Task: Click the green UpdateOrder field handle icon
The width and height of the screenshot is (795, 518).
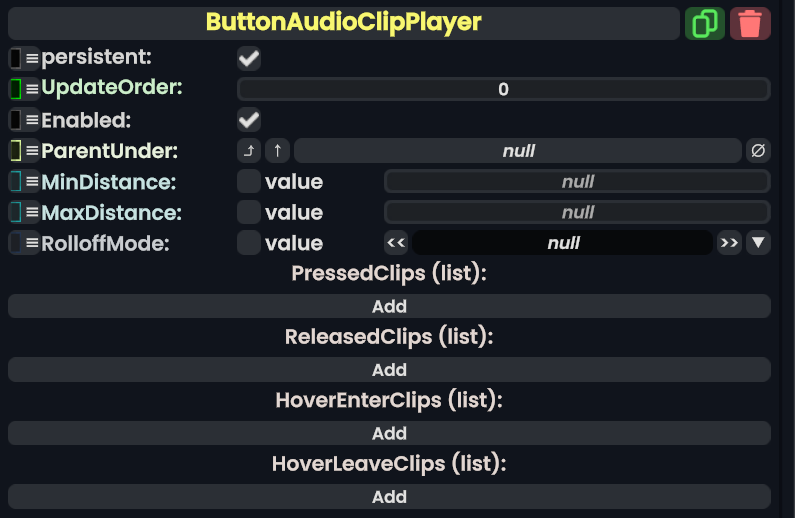Action: [x=16, y=89]
